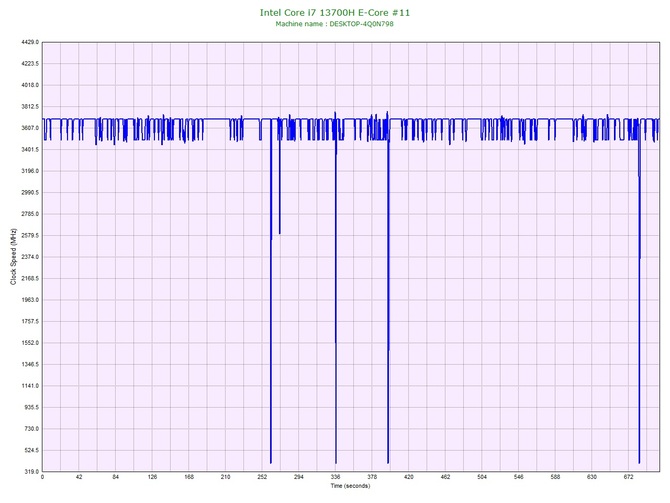Click the y-axis value 3607.0

coord(30,128)
